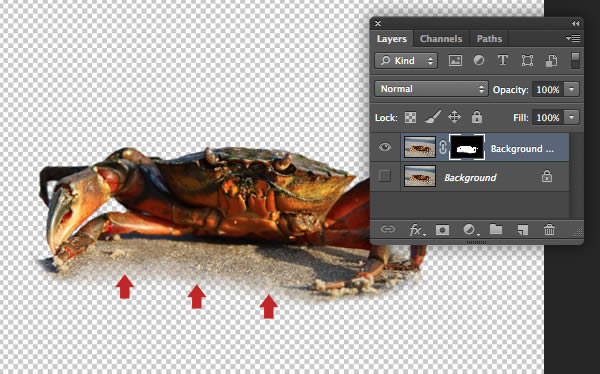Screen dimensions: 600x374
Task: Click the Fill label
Action: pyautogui.click(x=520, y=117)
